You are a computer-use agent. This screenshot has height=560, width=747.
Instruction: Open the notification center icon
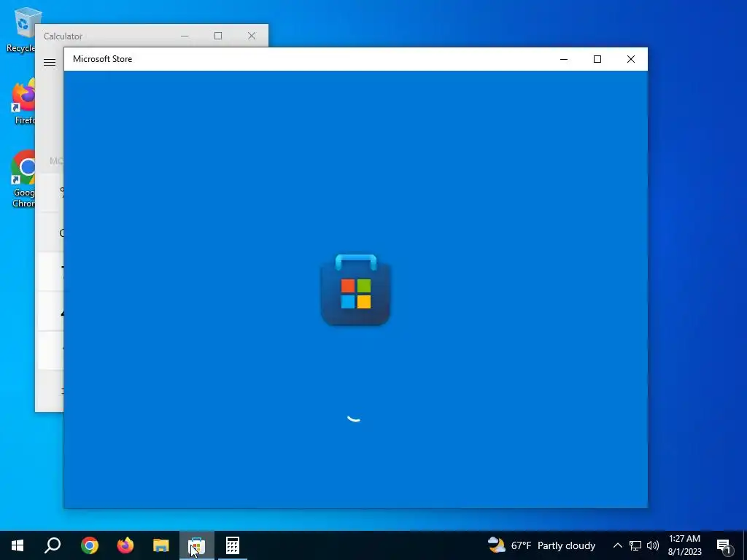coord(724,545)
